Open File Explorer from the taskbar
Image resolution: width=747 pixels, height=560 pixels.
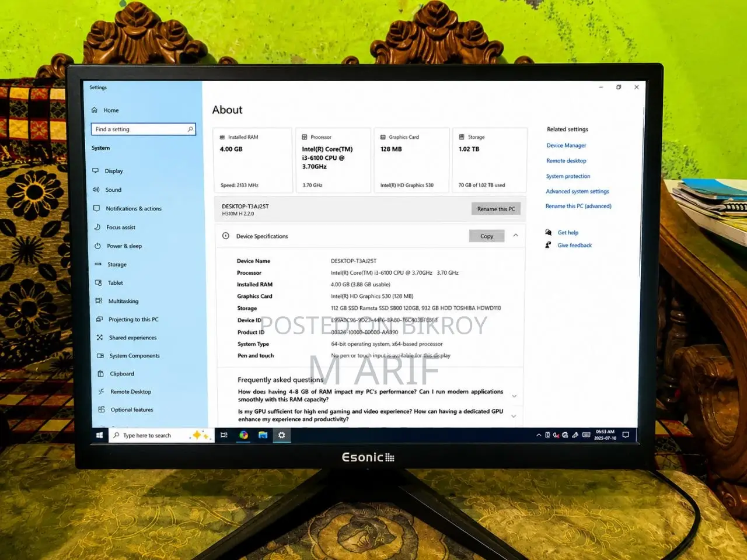(263, 435)
